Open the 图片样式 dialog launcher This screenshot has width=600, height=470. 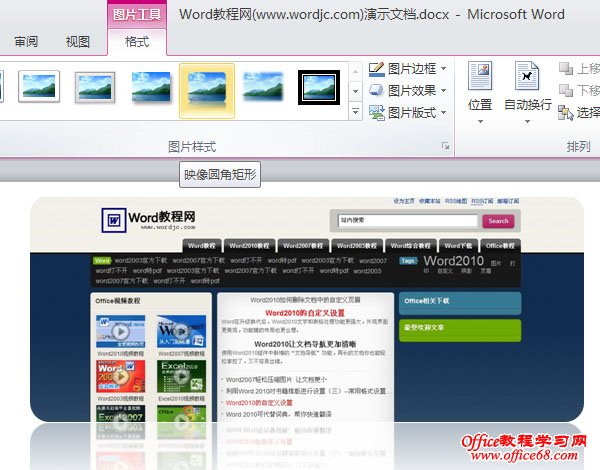(x=445, y=146)
